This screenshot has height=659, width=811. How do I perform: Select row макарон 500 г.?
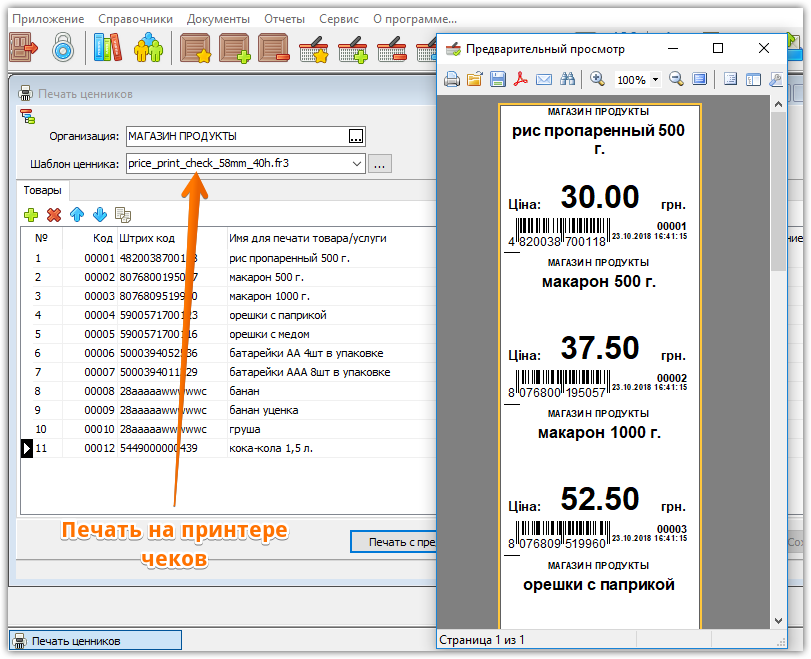229,277
